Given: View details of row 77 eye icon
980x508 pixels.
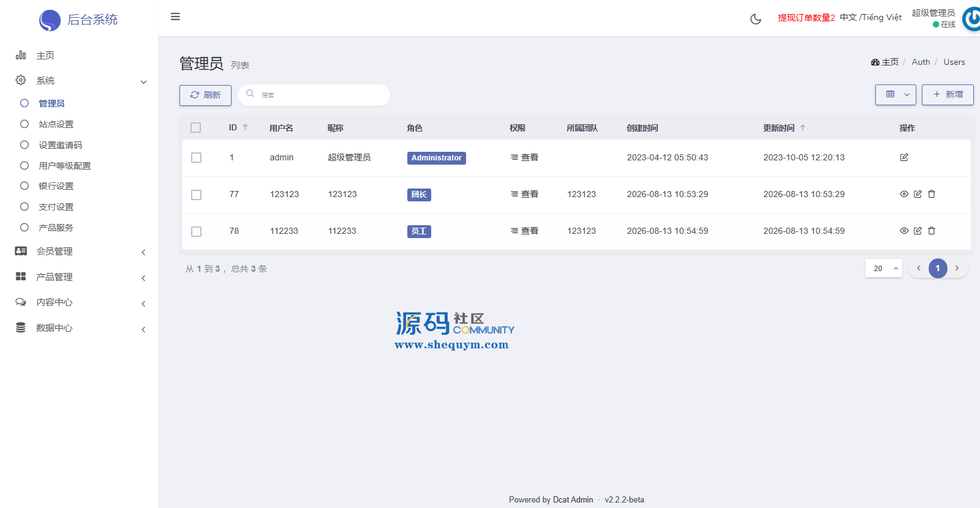Looking at the screenshot, I should click(x=904, y=194).
